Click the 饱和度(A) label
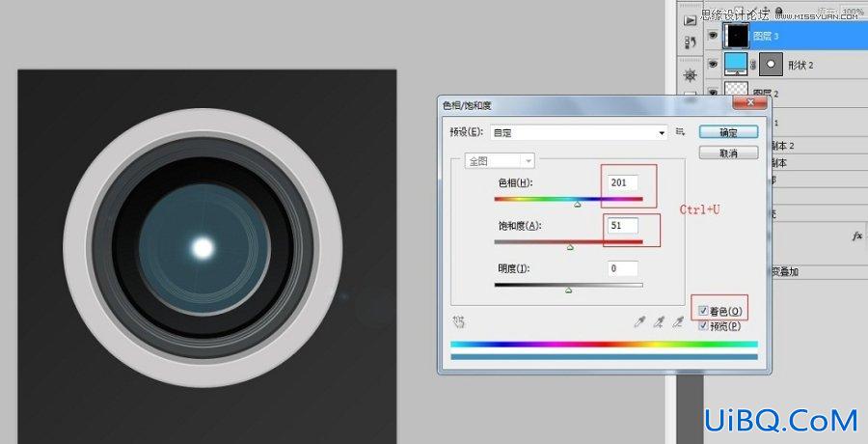868x444 pixels. [519, 226]
